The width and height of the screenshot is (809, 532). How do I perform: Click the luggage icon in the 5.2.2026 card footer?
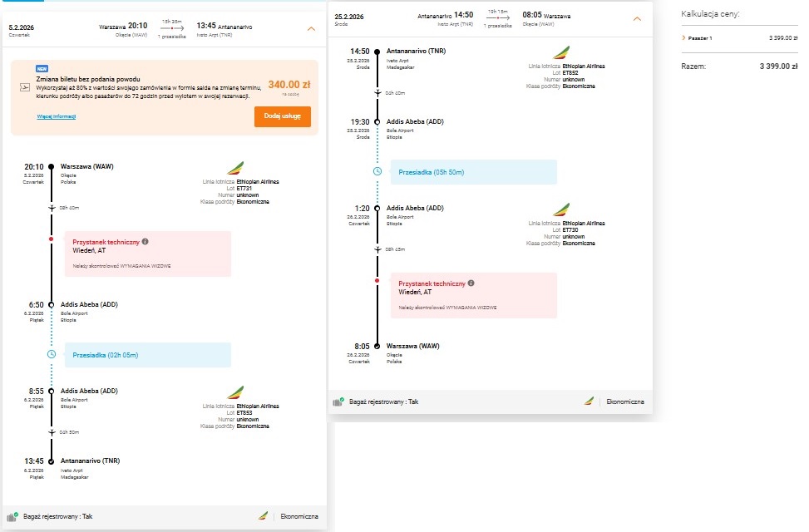pyautogui.click(x=12, y=516)
